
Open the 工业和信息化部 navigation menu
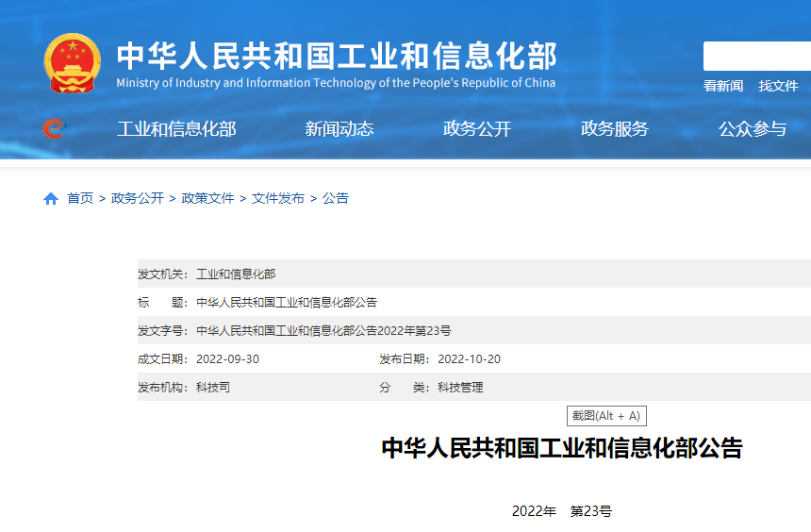tap(176, 129)
